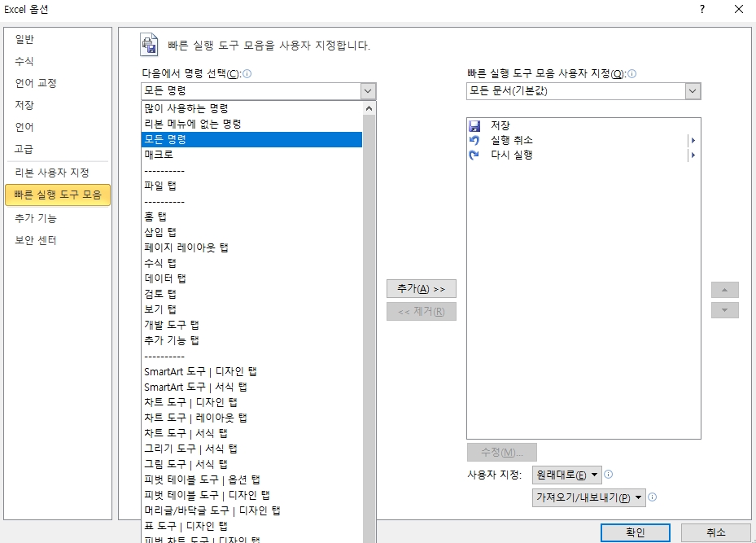Click the 추가(A) >> button
The width and height of the screenshot is (756, 543).
422,289
